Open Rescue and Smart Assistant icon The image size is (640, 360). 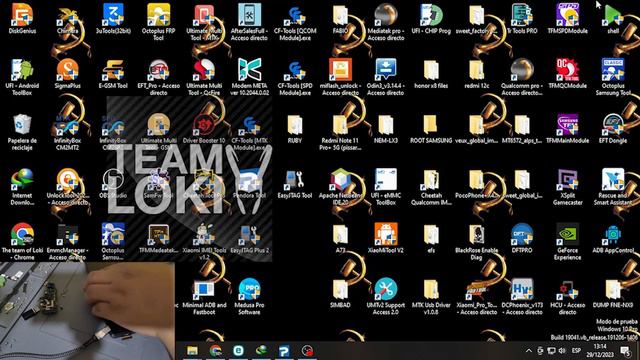pyautogui.click(x=613, y=180)
